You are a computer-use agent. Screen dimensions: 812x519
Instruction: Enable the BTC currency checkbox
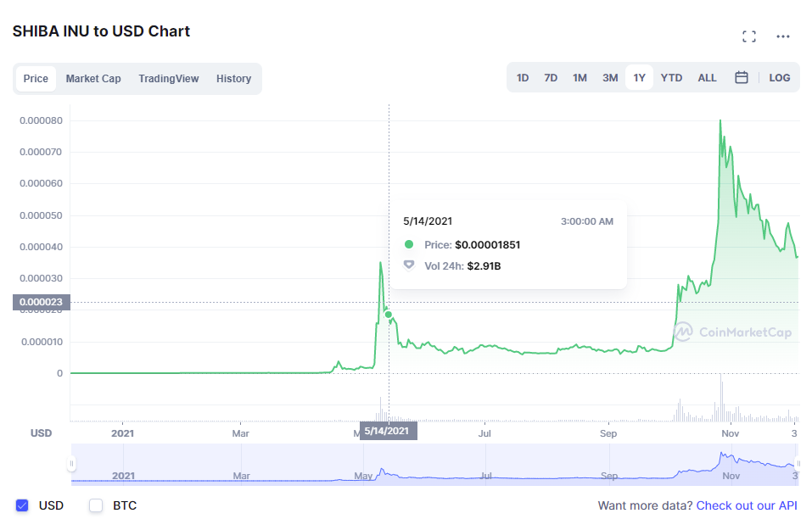point(96,505)
